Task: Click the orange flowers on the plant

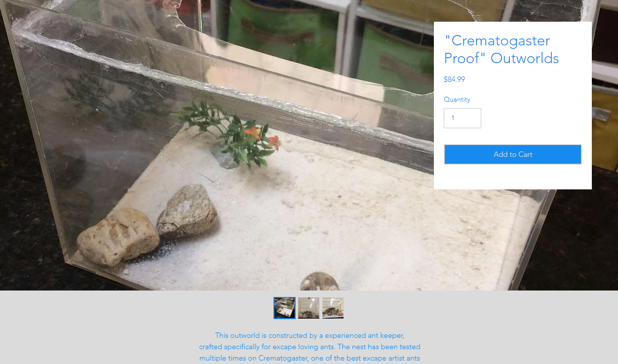Action: pos(263,137)
